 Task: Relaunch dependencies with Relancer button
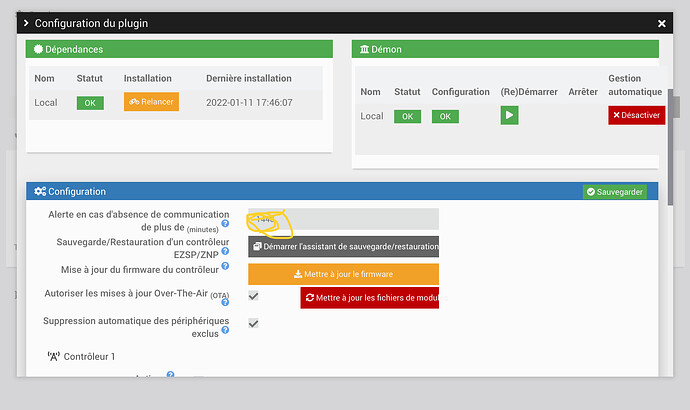click(151, 102)
